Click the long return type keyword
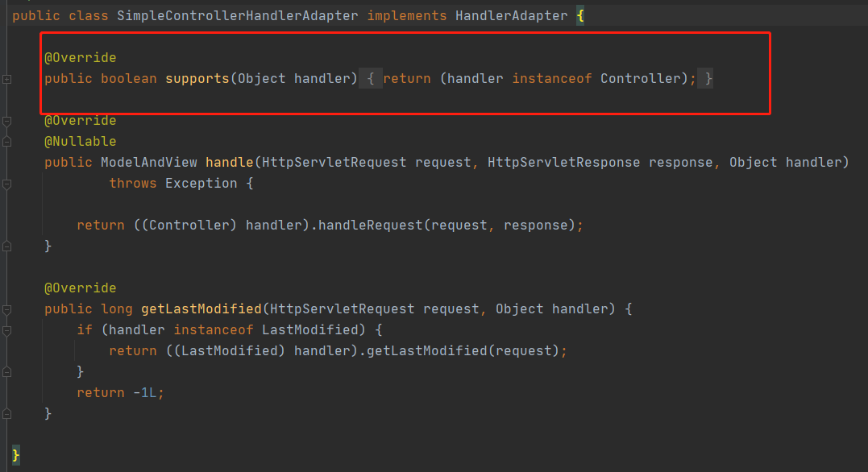The width and height of the screenshot is (868, 472). [117, 308]
